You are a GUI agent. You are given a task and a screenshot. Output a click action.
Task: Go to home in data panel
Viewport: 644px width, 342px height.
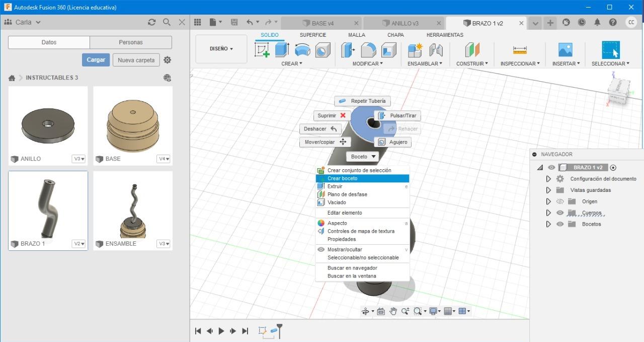12,78
